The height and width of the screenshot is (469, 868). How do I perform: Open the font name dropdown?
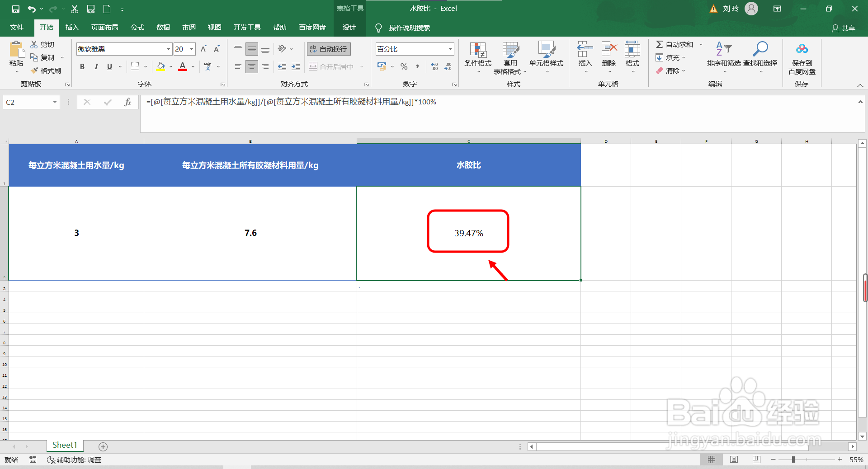pyautogui.click(x=168, y=49)
